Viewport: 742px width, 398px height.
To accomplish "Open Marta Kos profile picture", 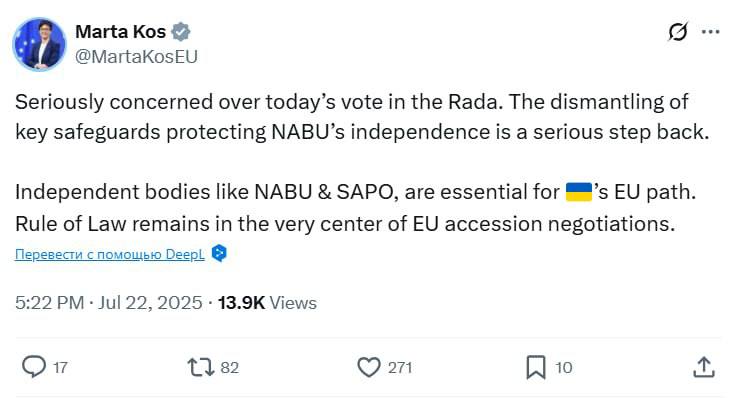I will pos(39,44).
